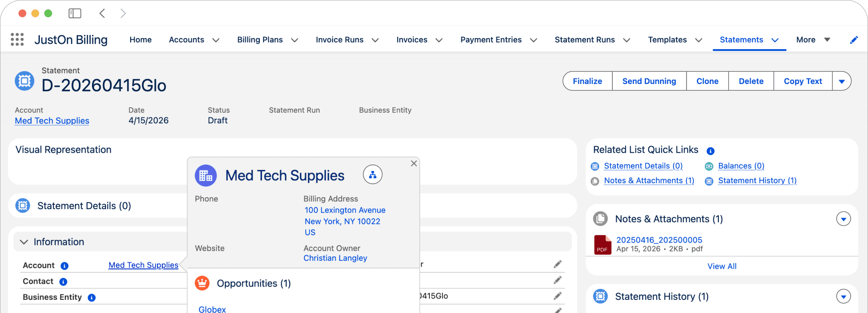Clone this statement
The image size is (868, 313).
coord(707,81)
